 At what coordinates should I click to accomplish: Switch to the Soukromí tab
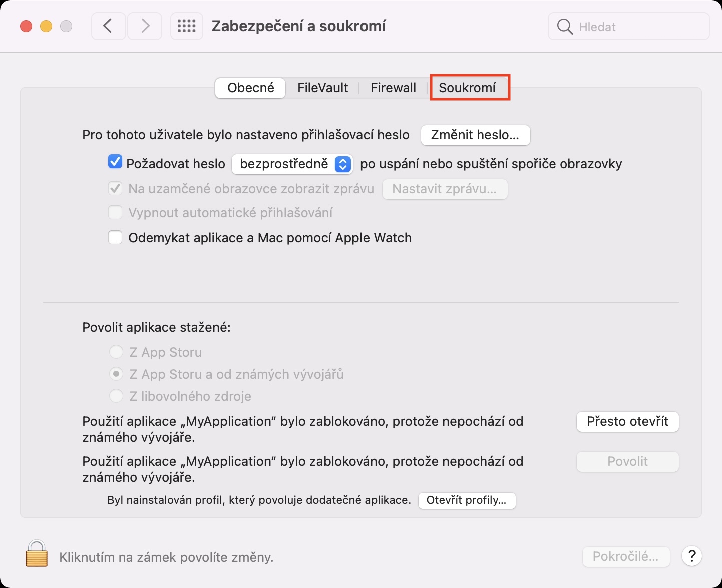pos(467,88)
